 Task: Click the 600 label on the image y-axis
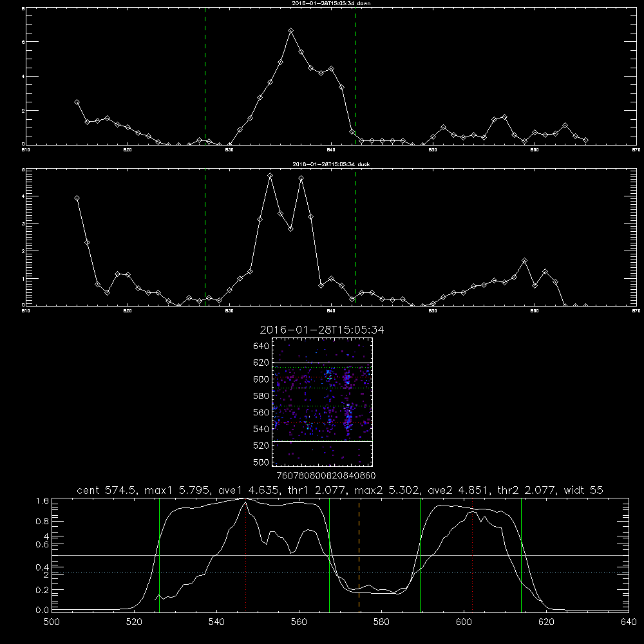click(x=261, y=379)
